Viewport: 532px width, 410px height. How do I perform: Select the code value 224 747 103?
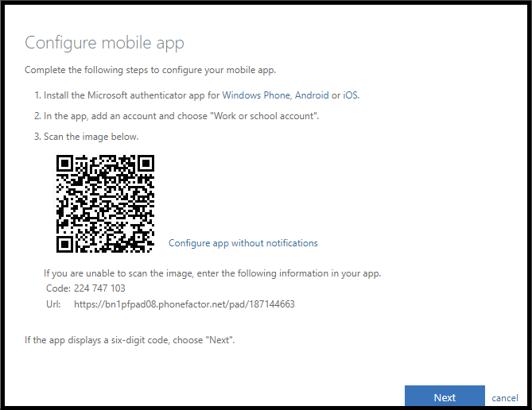[99, 288]
